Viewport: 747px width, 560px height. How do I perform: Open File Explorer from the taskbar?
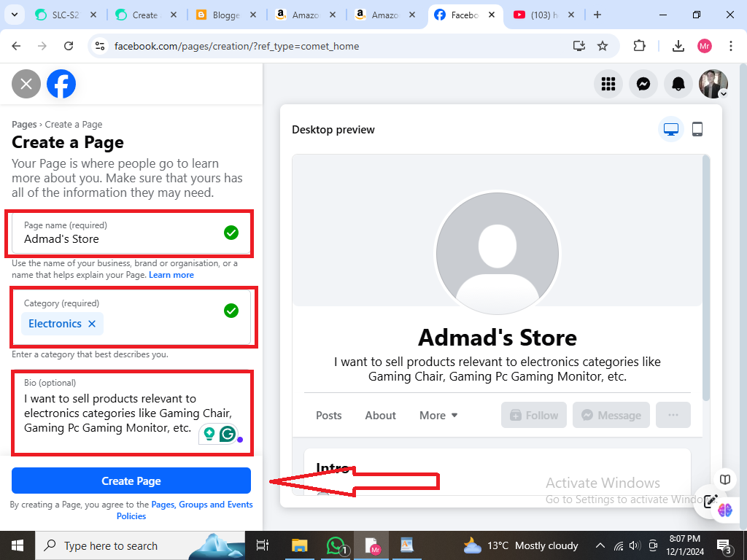pos(300,545)
